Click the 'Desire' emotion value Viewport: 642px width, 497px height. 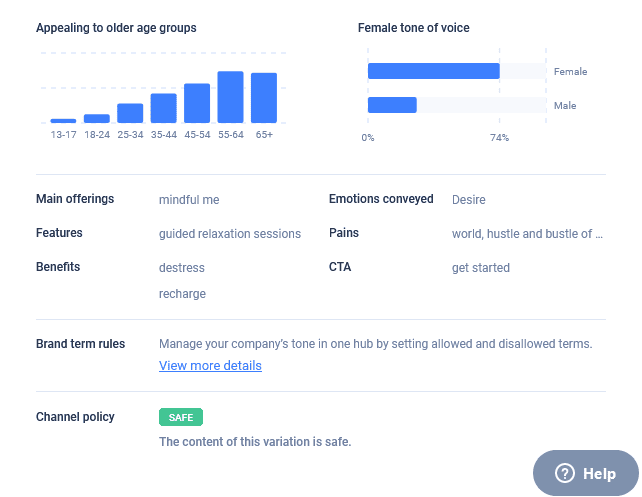[469, 200]
